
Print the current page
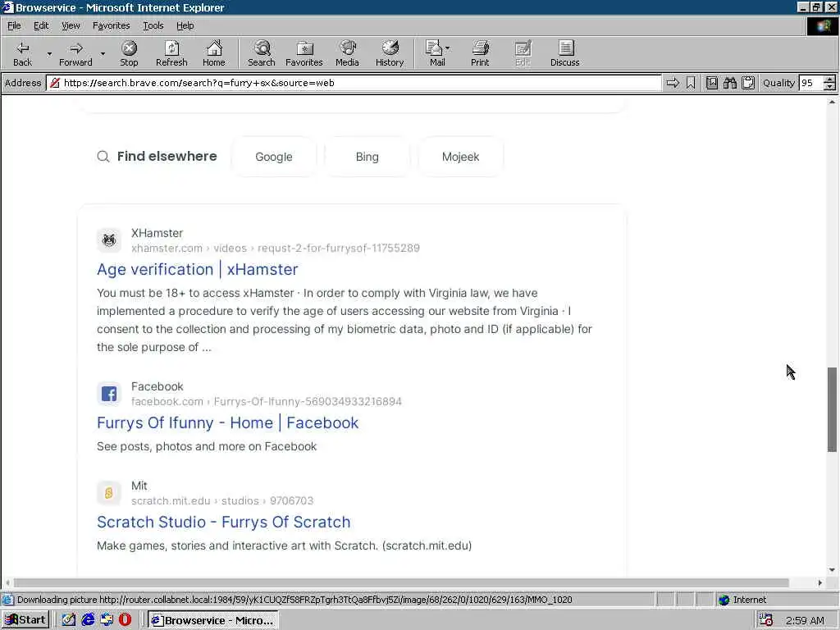[x=480, y=53]
